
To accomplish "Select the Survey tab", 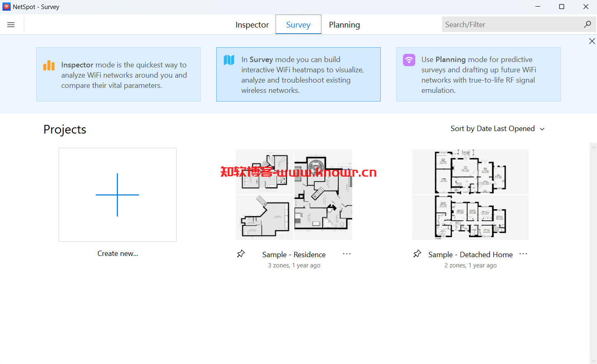I will pos(298,25).
